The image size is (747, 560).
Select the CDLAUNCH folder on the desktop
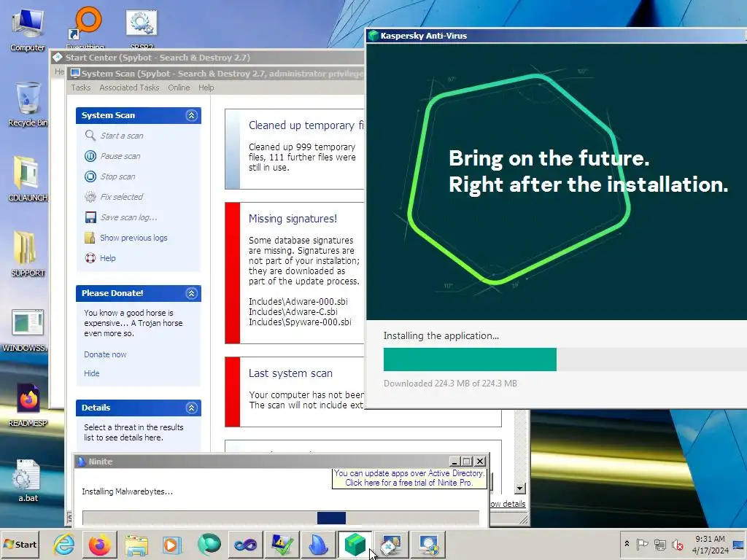point(27,179)
